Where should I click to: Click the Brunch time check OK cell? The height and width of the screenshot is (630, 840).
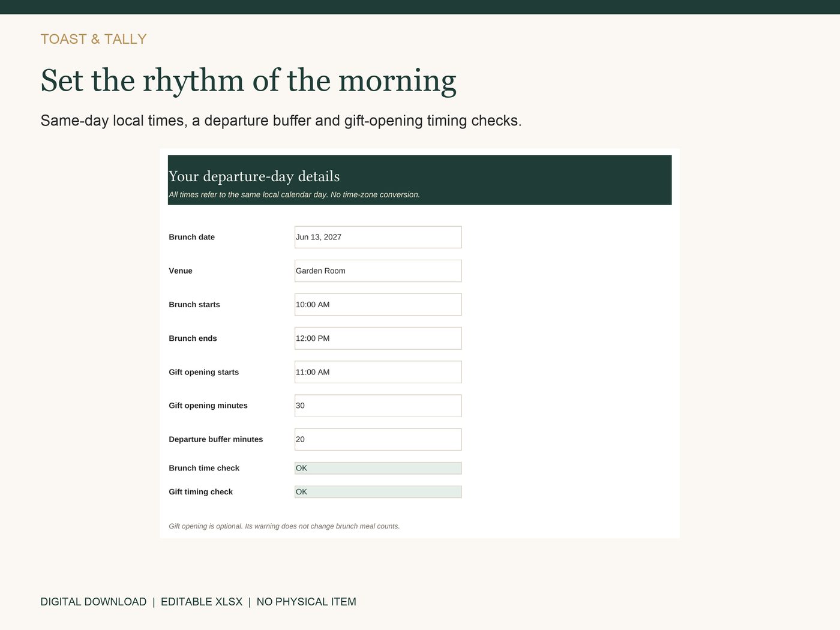(x=378, y=468)
